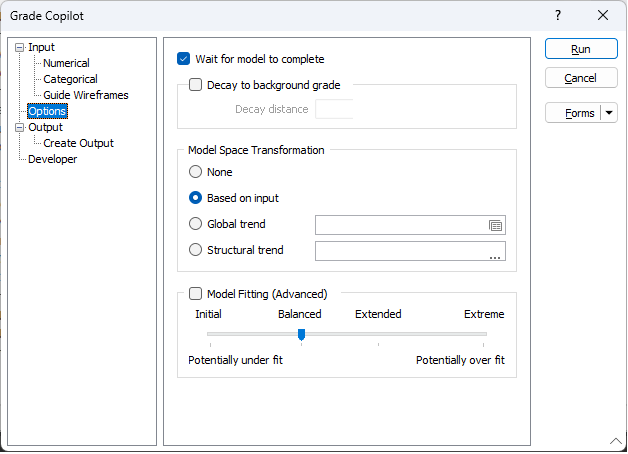This screenshot has width=628, height=454.
Task: Uncheck Wait for model to complete
Action: [x=183, y=59]
